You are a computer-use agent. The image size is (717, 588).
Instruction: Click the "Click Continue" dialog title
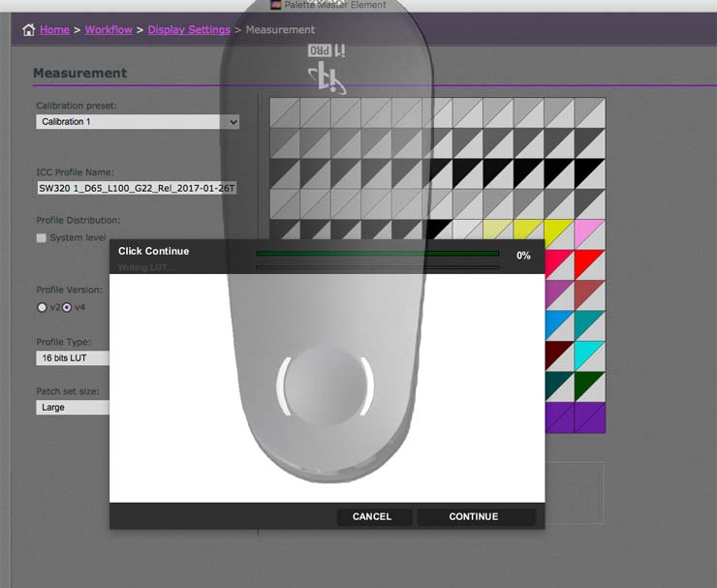point(154,251)
